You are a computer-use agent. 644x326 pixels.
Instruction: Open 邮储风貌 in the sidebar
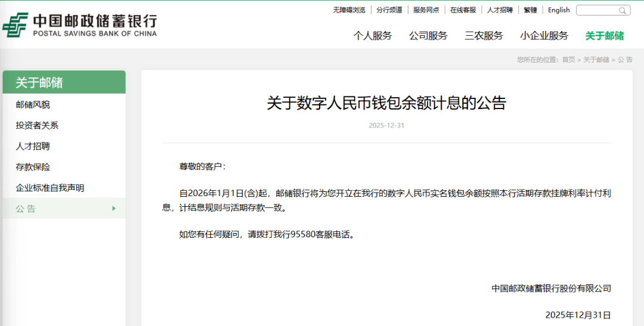tap(33, 105)
